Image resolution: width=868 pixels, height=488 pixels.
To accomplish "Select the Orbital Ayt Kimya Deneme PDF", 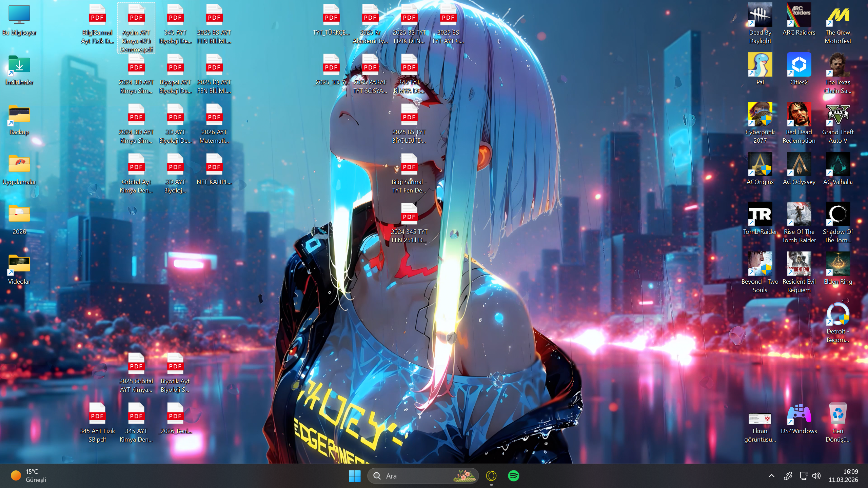I will coord(136,173).
